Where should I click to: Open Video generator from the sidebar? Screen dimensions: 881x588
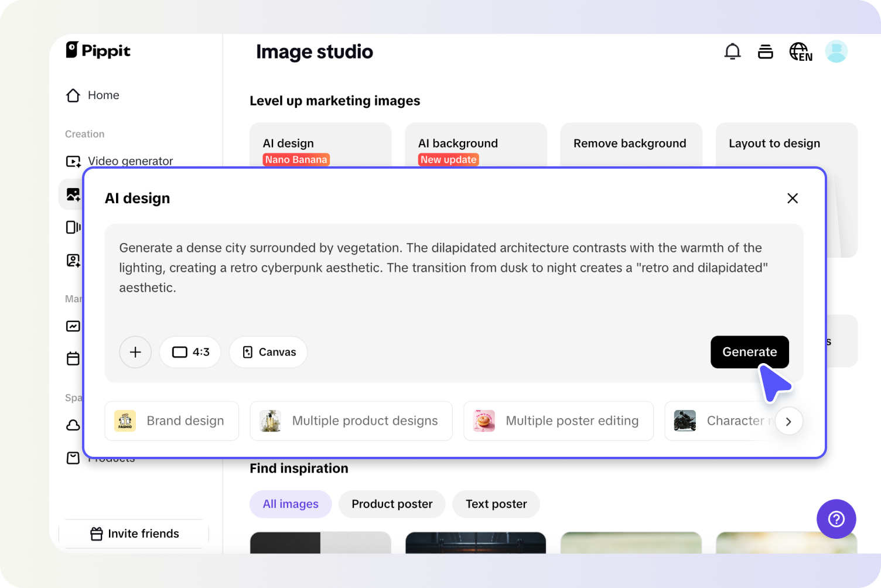click(x=129, y=161)
